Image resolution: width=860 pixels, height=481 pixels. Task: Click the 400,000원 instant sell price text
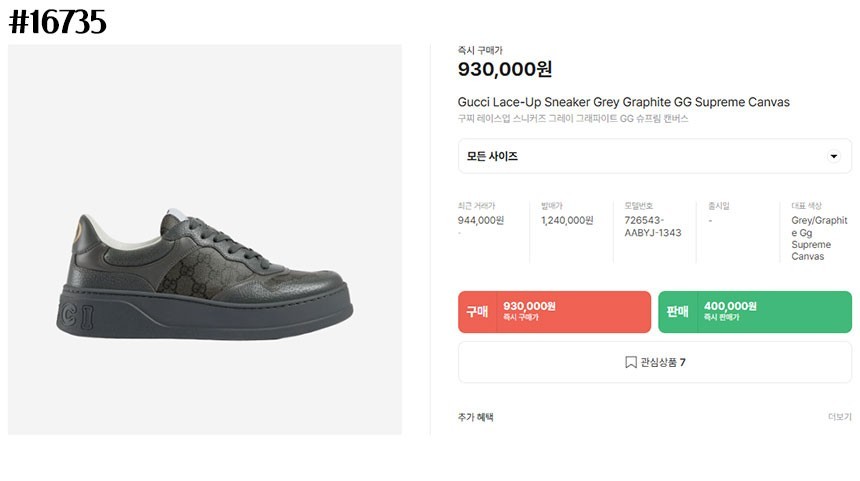coord(730,306)
